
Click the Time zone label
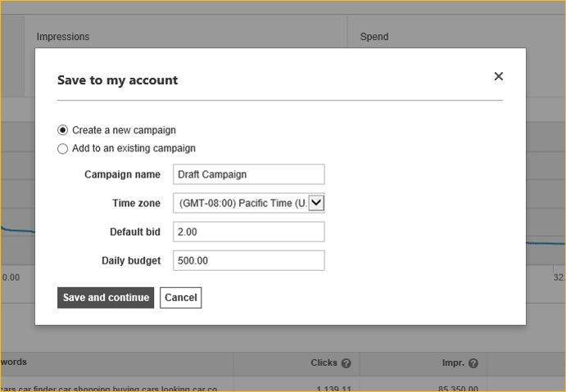(136, 203)
